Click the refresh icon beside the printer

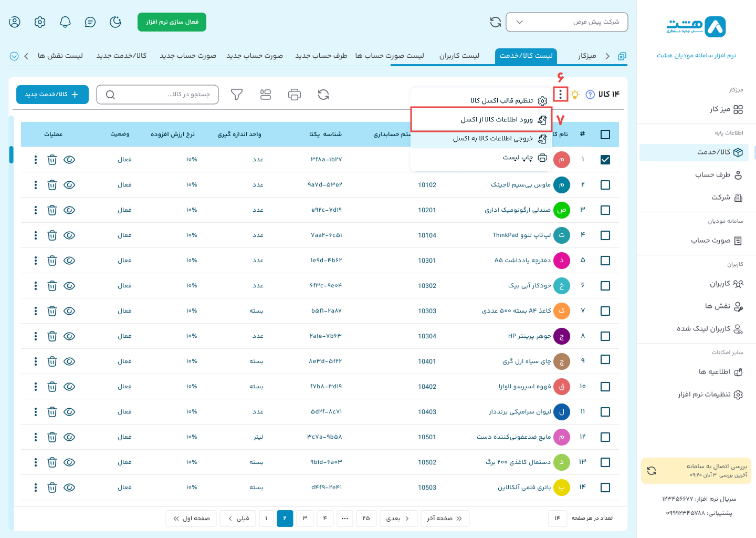(323, 95)
